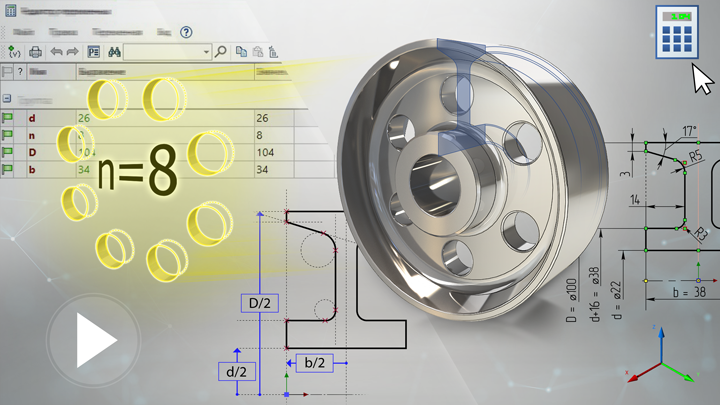Image resolution: width=720 pixels, height=405 pixels.
Task: Click the PE toolbar button
Action: [94, 52]
